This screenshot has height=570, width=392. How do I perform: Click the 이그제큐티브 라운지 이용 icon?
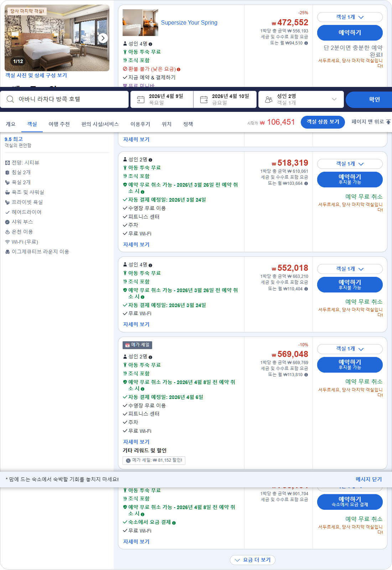tap(7, 252)
